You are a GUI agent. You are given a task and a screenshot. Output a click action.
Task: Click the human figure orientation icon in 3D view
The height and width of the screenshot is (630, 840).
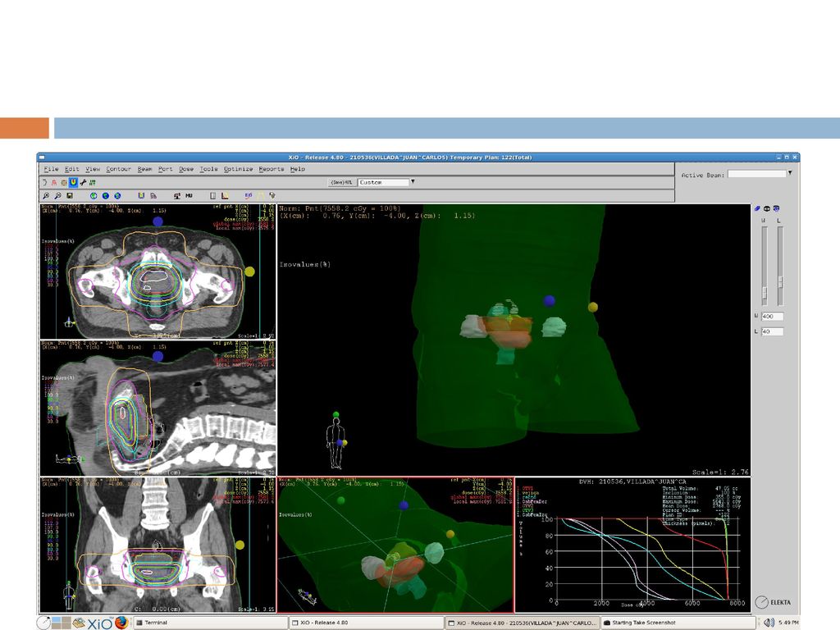(336, 442)
